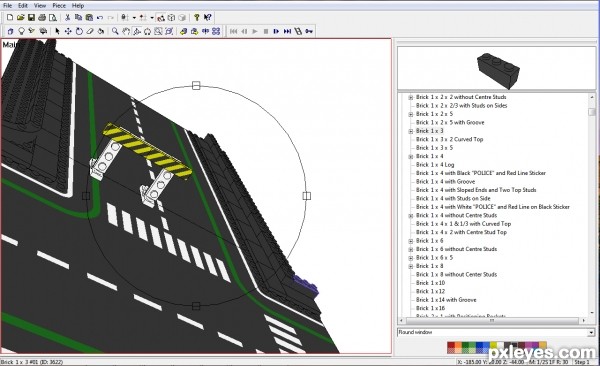The image size is (600, 366).
Task: Select the Spotlight tool
Action: (32, 31)
